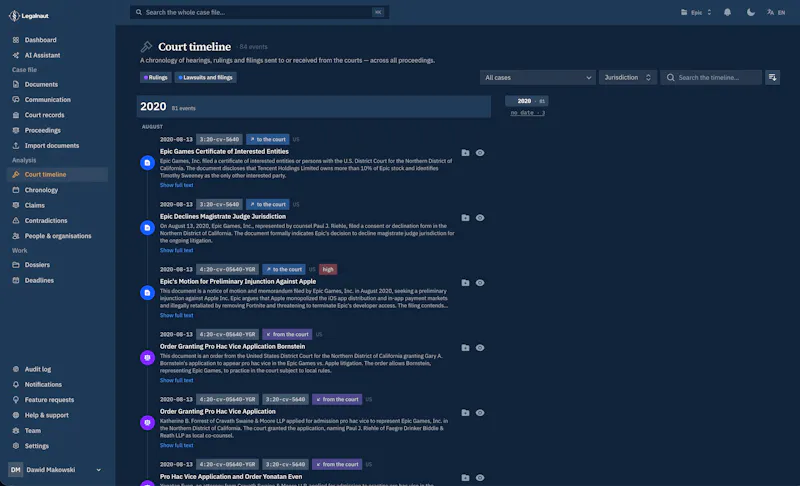Open Court records

pyautogui.click(x=44, y=115)
